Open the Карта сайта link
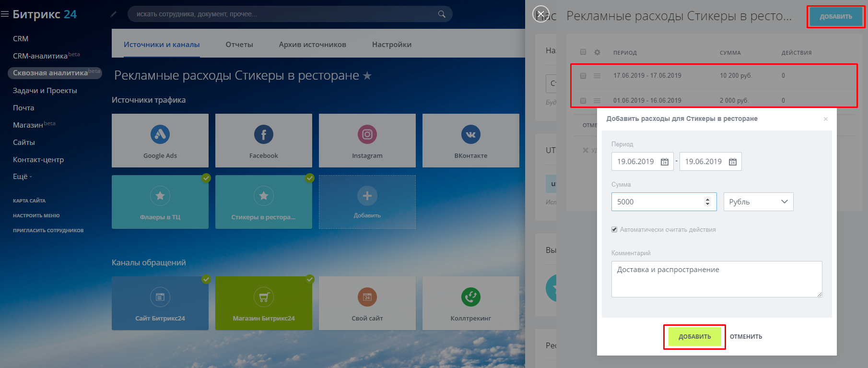Screen dimensions: 868x368 tap(29, 201)
